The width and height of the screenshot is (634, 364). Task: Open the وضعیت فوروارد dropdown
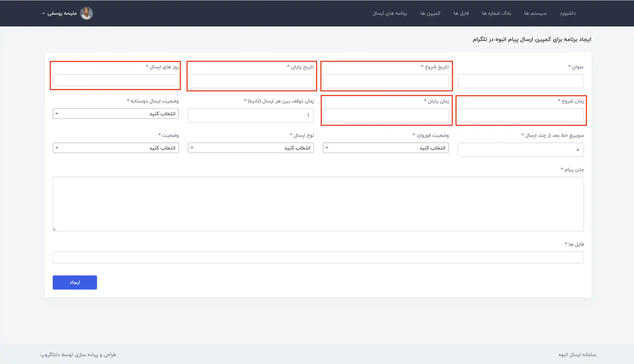click(386, 148)
